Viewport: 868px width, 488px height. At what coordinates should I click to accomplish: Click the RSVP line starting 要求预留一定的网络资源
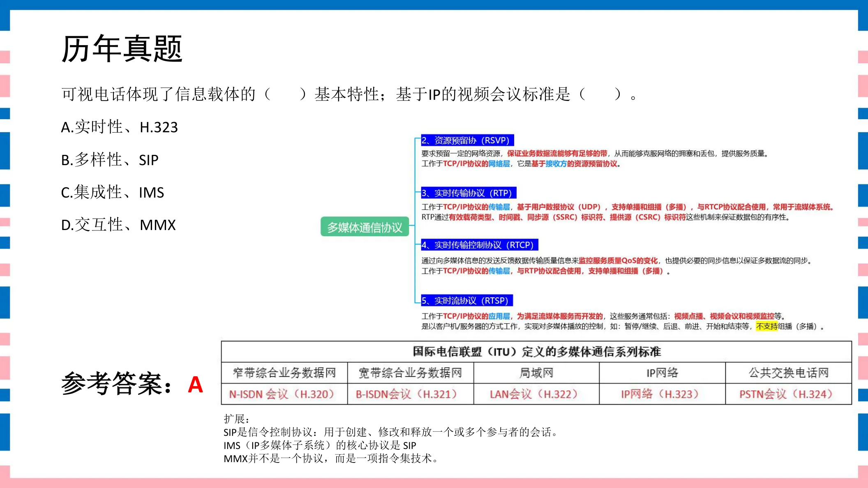pos(595,153)
